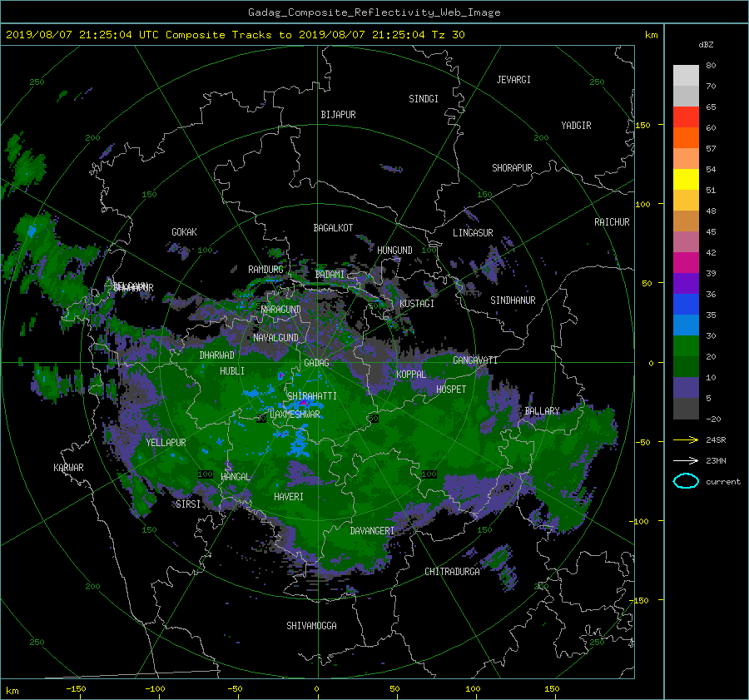The image size is (749, 700).
Task: Click the blue 35 dBZ legend swatch
Action: pos(686,305)
